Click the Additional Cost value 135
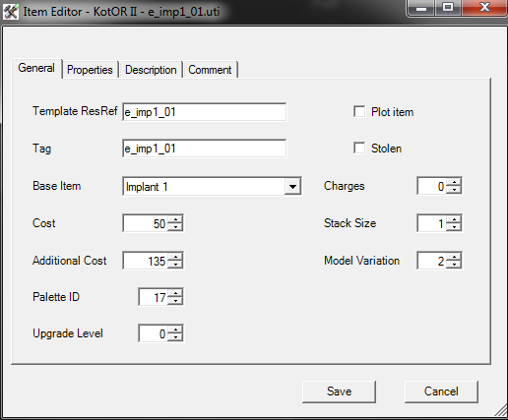Screen dimensions: 508x420 [146, 261]
